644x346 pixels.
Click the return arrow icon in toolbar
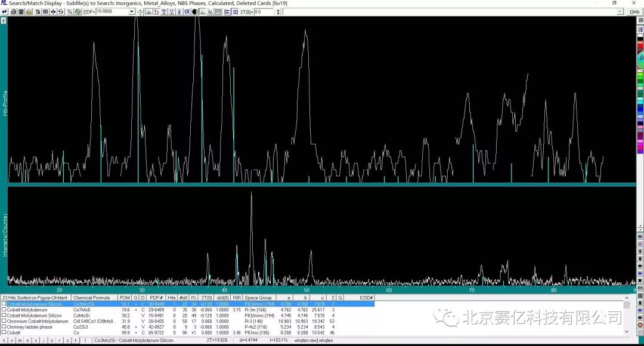pyautogui.click(x=4, y=12)
